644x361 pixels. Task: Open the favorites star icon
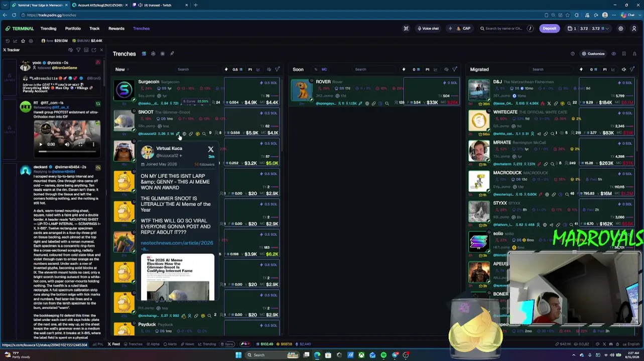point(23,41)
